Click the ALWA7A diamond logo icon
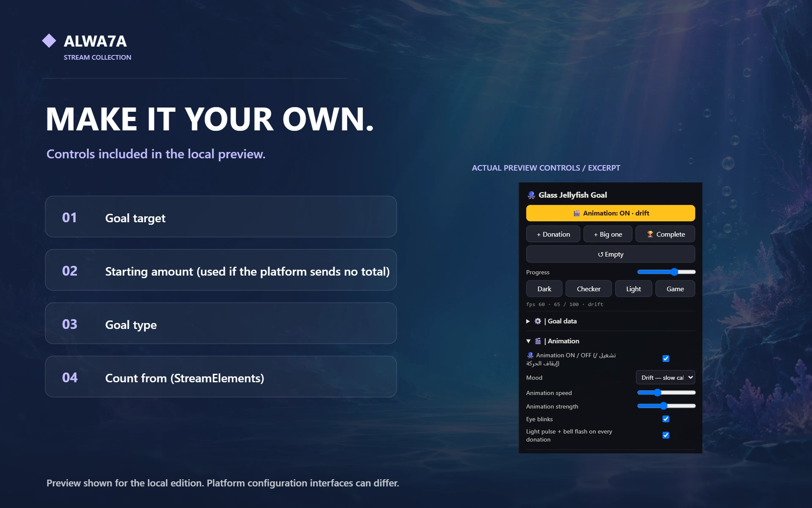The image size is (812, 508). [49, 41]
